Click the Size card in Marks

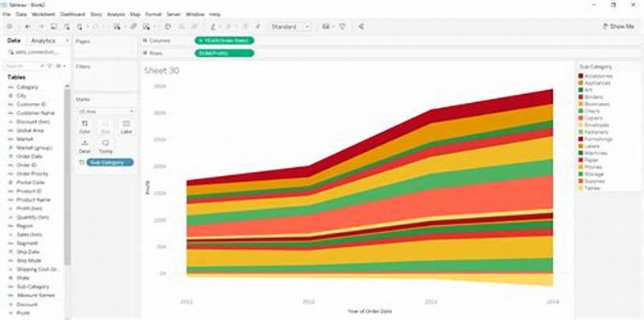[105, 127]
